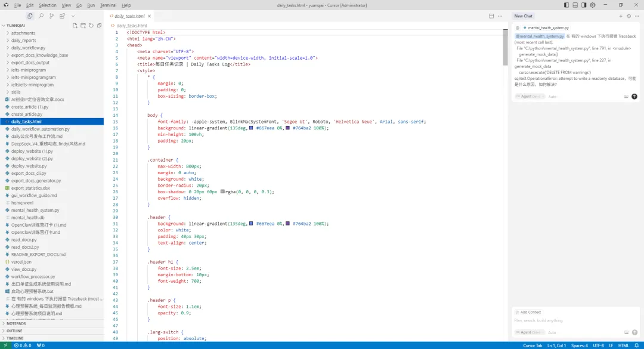Collapse the YUANQIAI root folder

[x=16, y=26]
